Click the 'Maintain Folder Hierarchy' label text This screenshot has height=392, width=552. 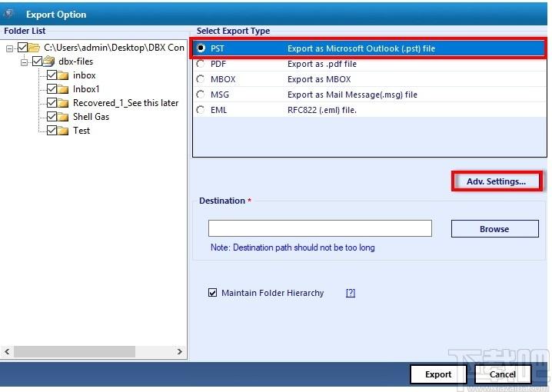(272, 293)
